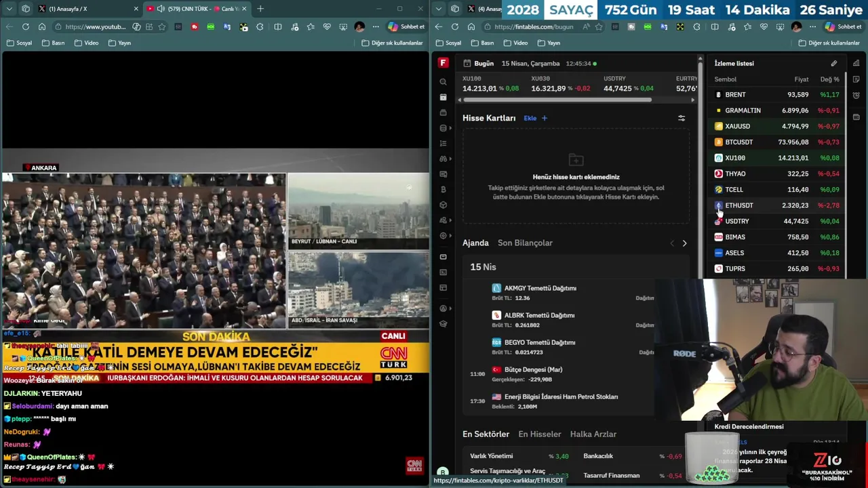Open the cube icon in Fintables sidebar
Viewport: 868px width, 488px height.
443,205
